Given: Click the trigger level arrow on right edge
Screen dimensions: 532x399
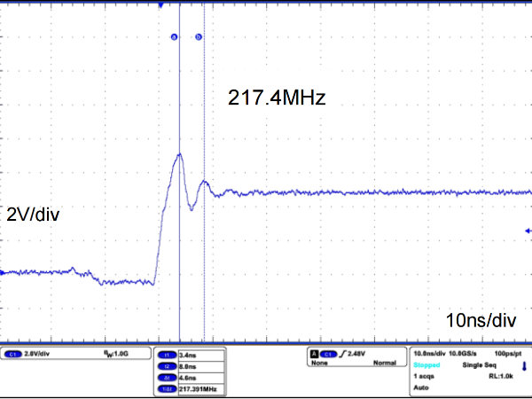Looking at the screenshot, I should pos(528,231).
